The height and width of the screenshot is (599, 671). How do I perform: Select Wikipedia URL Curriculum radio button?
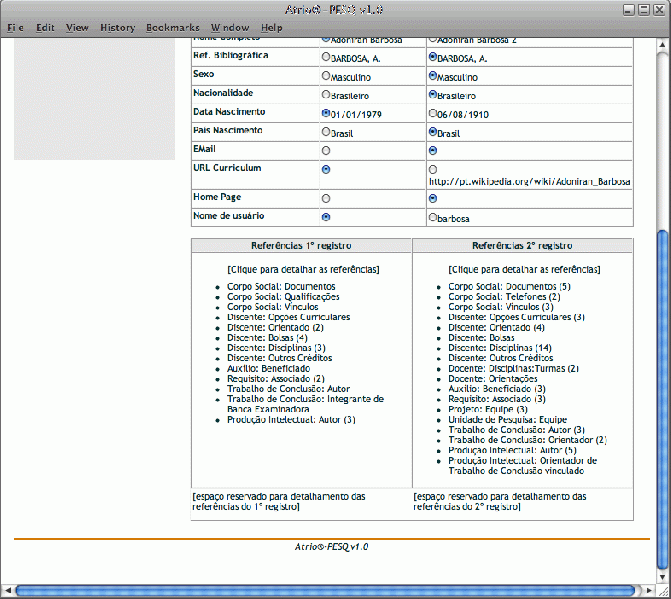(432, 170)
